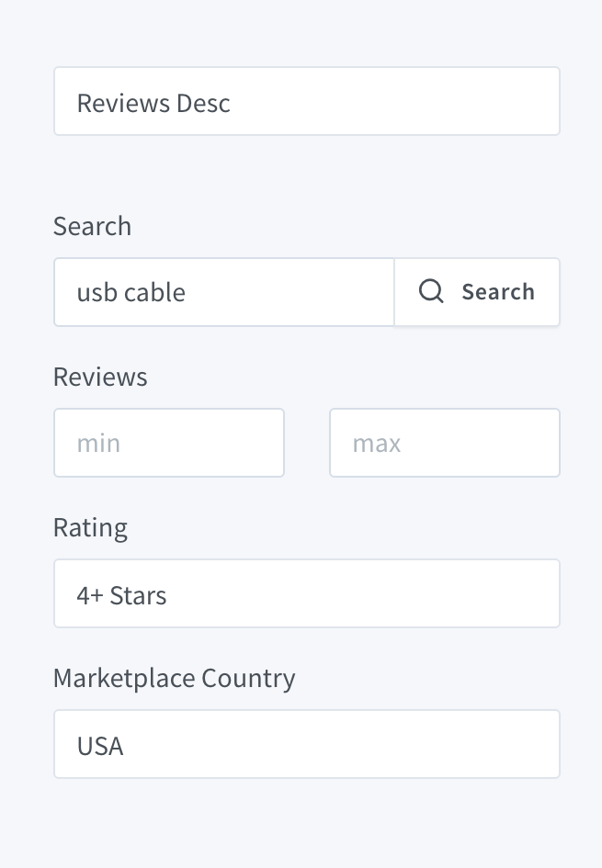Click the right end of the sort box
The width and height of the screenshot is (602, 868).
pyautogui.click(x=538, y=102)
